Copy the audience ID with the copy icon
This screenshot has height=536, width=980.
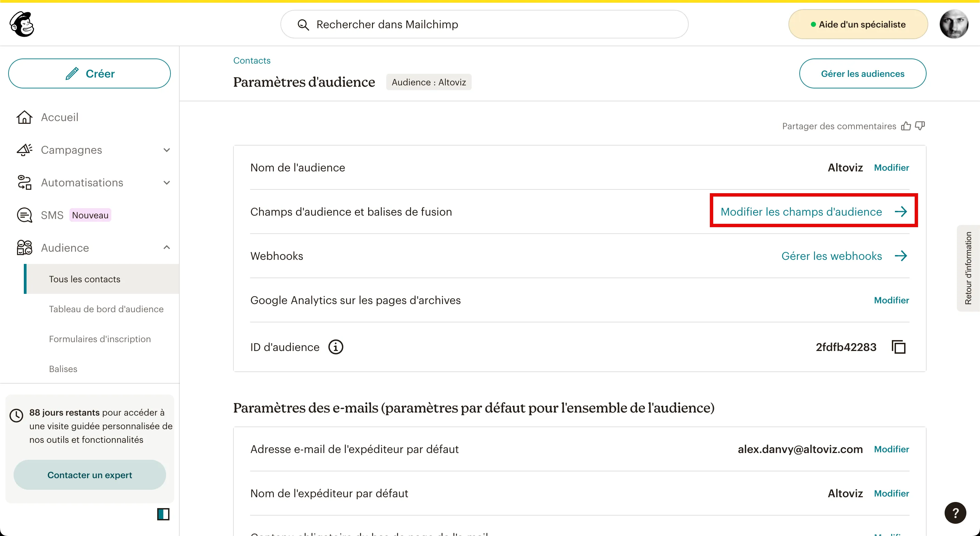(x=899, y=347)
